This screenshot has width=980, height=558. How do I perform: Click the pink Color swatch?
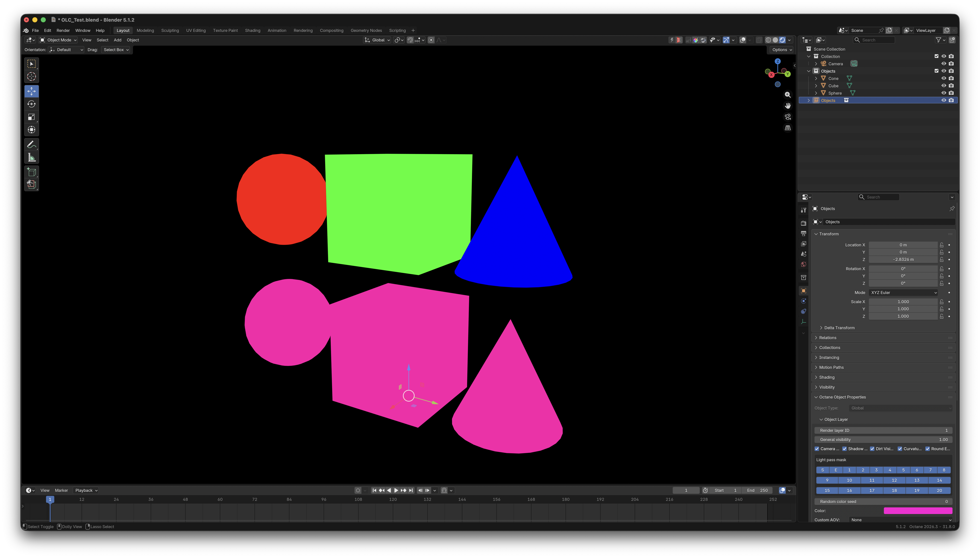click(x=918, y=511)
